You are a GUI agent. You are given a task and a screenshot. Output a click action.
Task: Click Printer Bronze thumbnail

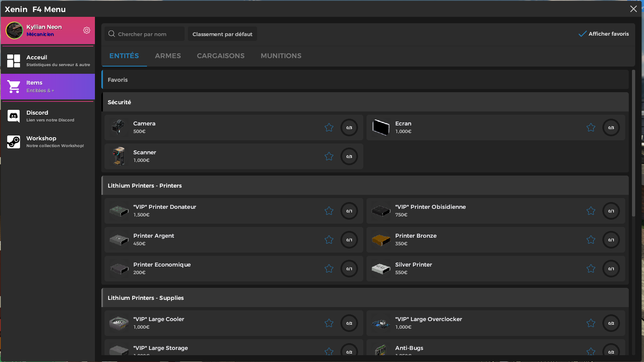(x=381, y=240)
